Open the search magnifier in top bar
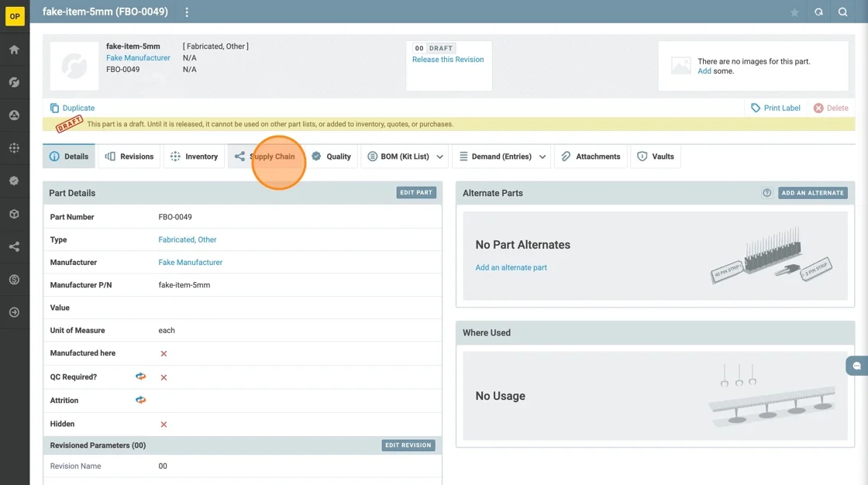The width and height of the screenshot is (868, 485). pyautogui.click(x=842, y=12)
